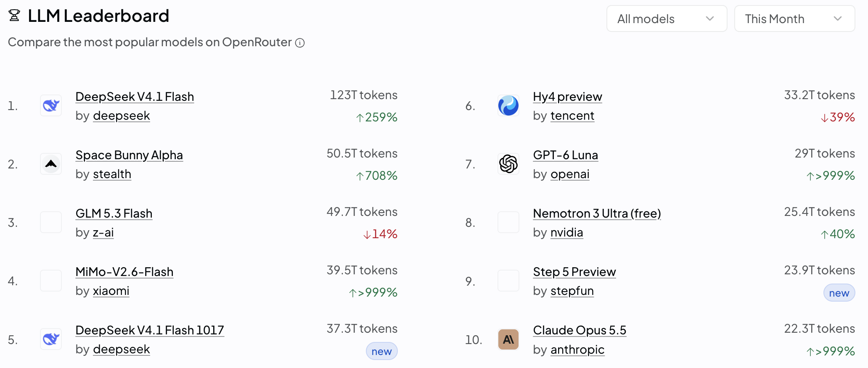Open the This Month time range dropdown
Viewport: 868px width, 368px height.
794,18
